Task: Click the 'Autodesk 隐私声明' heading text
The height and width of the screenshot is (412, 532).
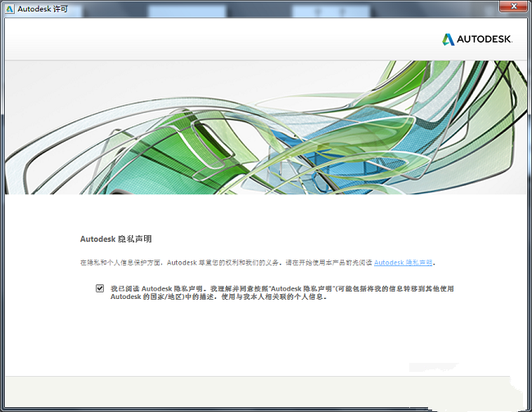Action: point(115,239)
